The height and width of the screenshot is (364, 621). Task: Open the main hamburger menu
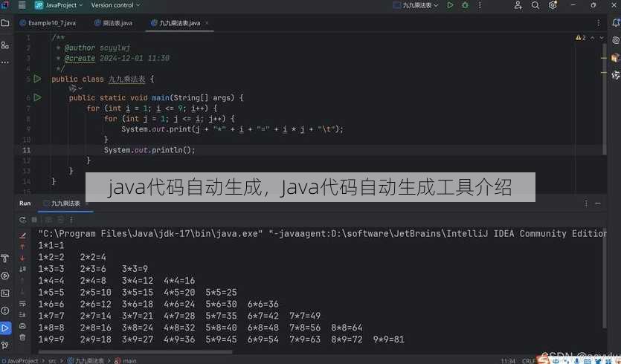pos(22,5)
